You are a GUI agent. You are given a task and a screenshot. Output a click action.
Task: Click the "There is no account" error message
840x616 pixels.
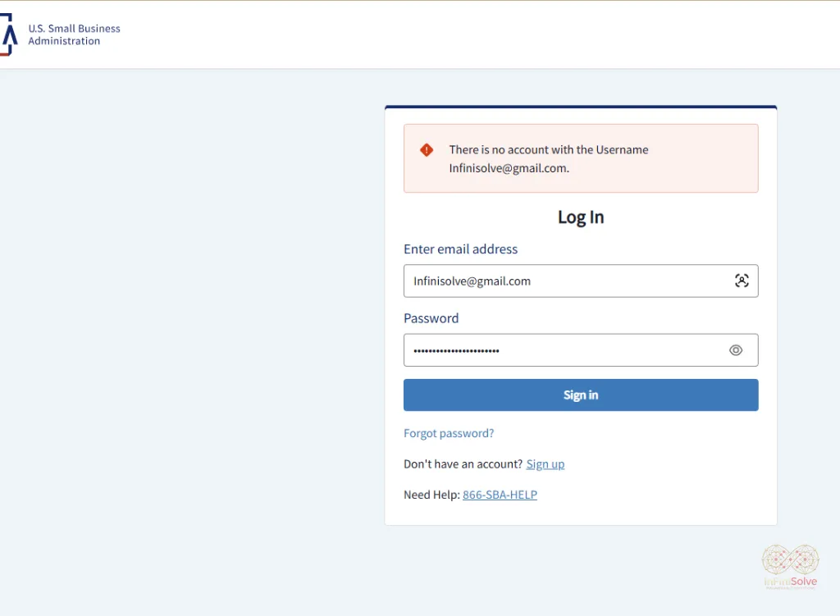pyautogui.click(x=549, y=159)
